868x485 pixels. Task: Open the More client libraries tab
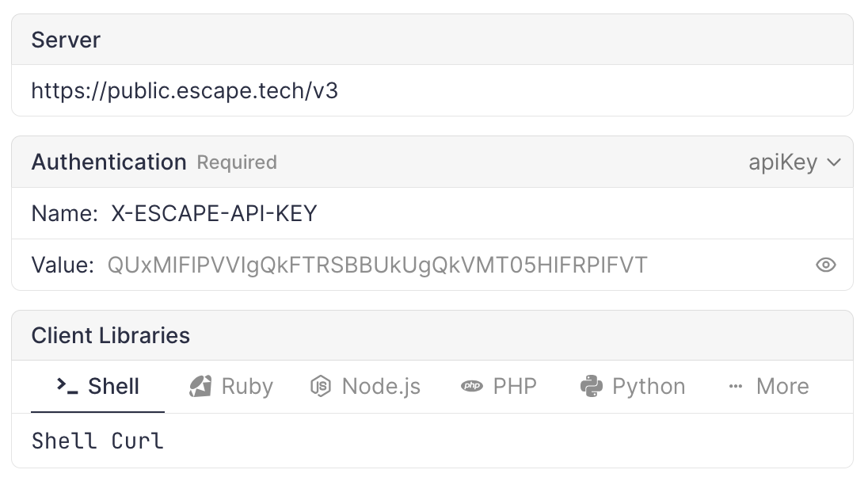(767, 386)
